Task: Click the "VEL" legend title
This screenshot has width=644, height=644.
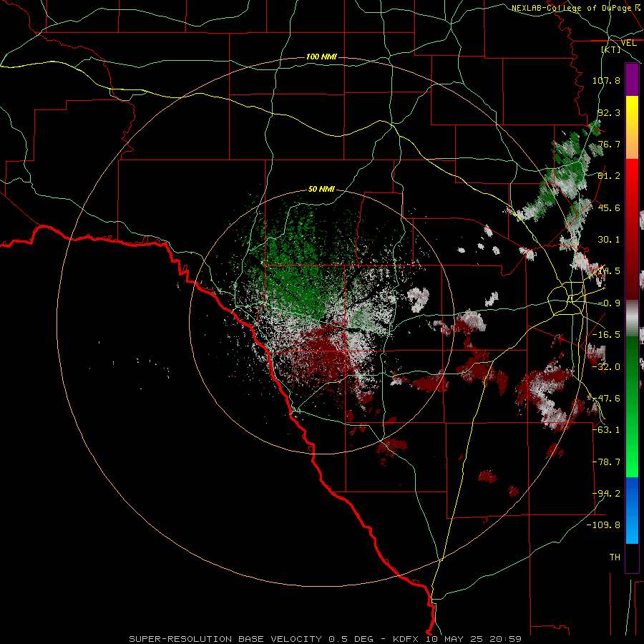Action: coord(628,43)
